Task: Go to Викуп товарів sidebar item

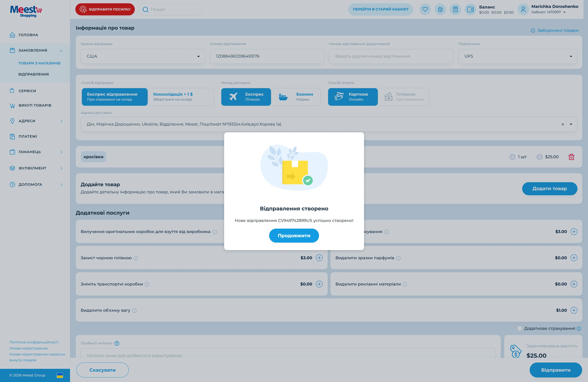Action: click(x=35, y=106)
